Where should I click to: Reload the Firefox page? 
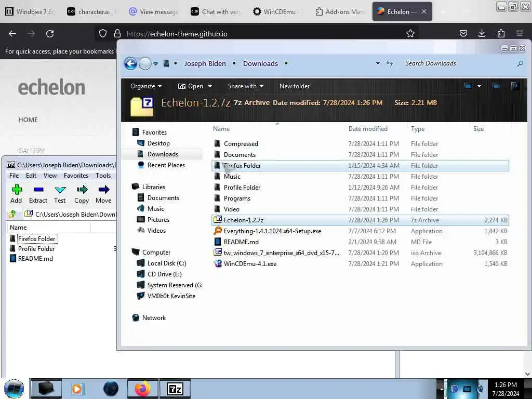coord(50,34)
